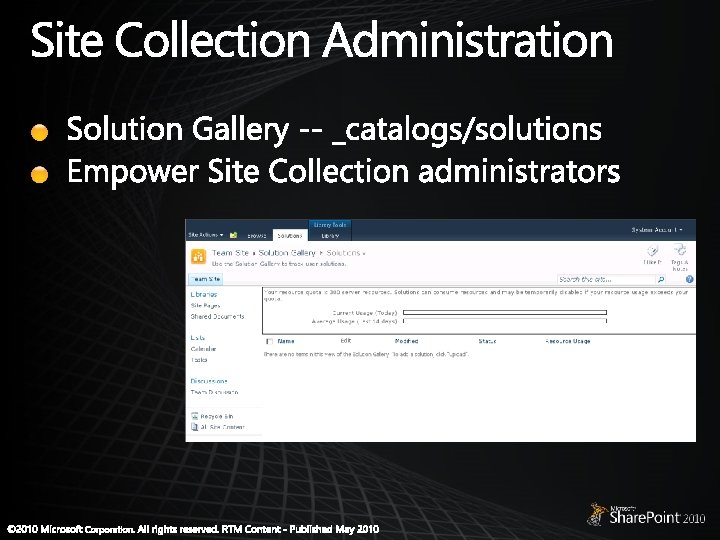Open Site Pages in sidebar
Viewport: 720px width, 540px height.
[205, 305]
